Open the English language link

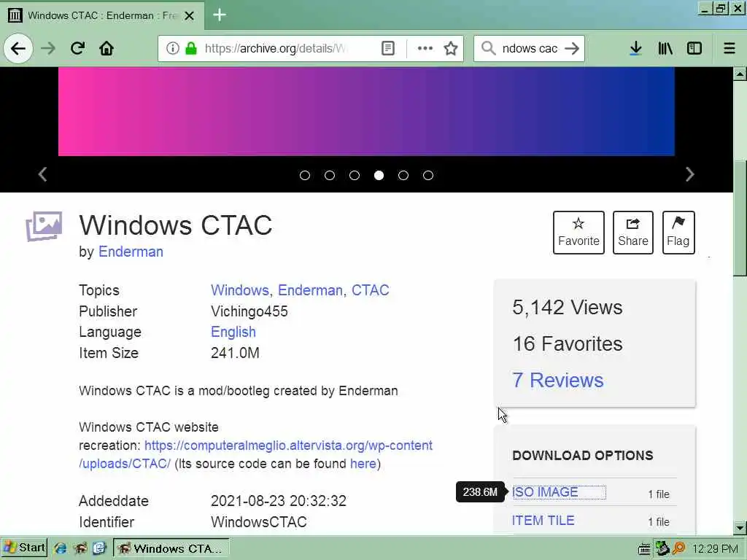(x=233, y=332)
